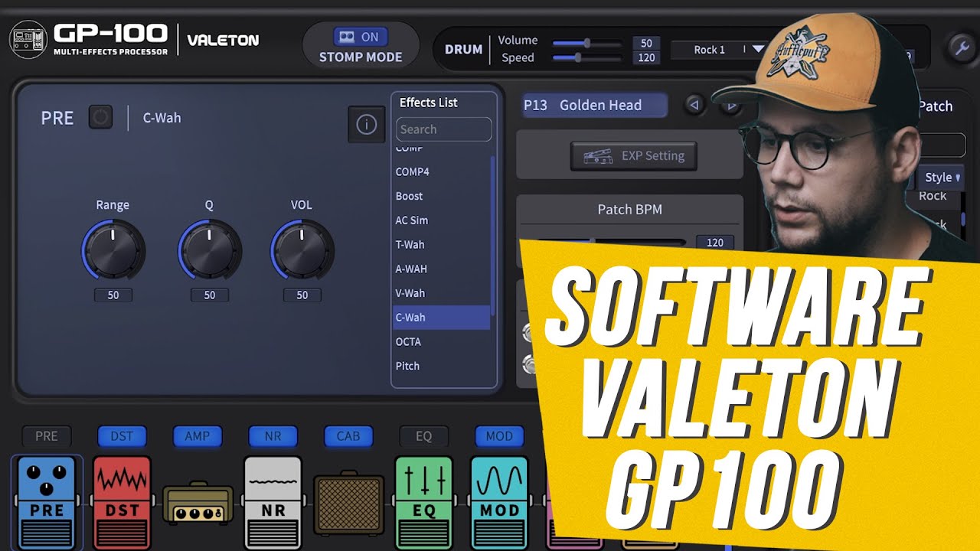Toggle the EQ chain label
980x551 pixels.
(423, 436)
